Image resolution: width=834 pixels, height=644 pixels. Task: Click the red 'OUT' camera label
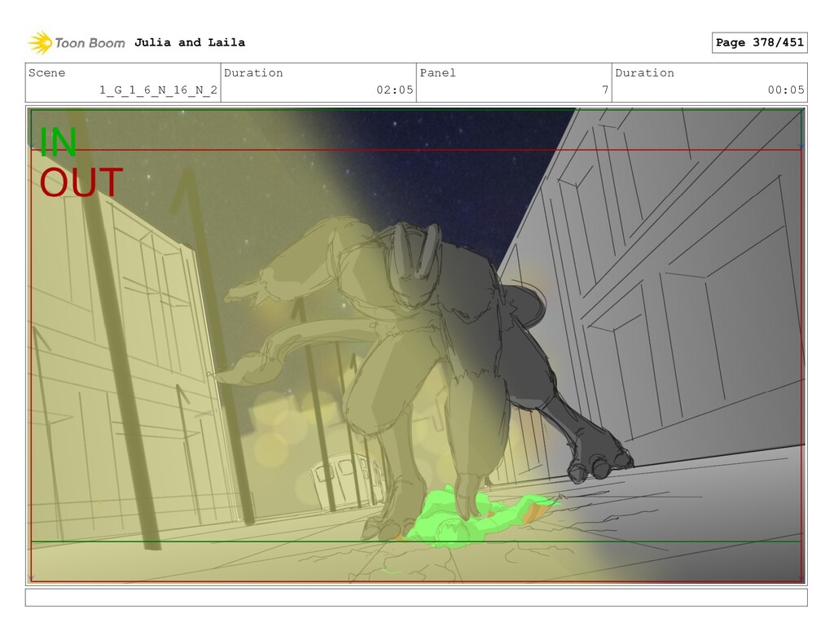pyautogui.click(x=81, y=182)
